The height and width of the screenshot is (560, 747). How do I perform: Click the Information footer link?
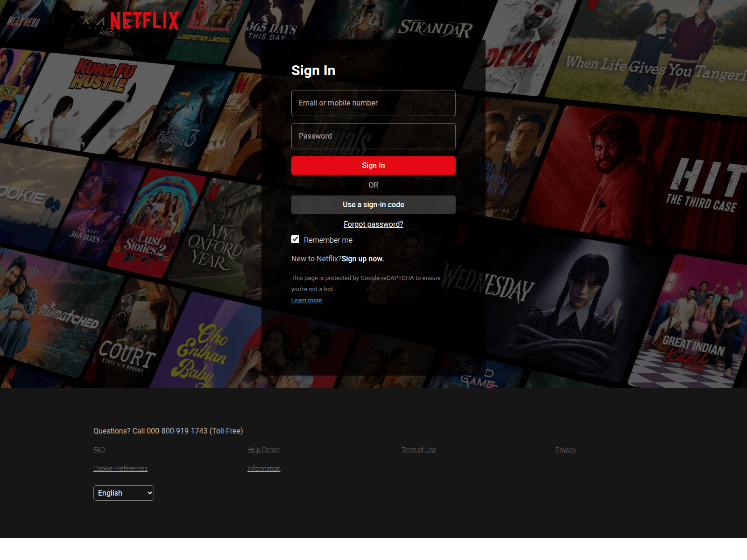[x=264, y=469]
